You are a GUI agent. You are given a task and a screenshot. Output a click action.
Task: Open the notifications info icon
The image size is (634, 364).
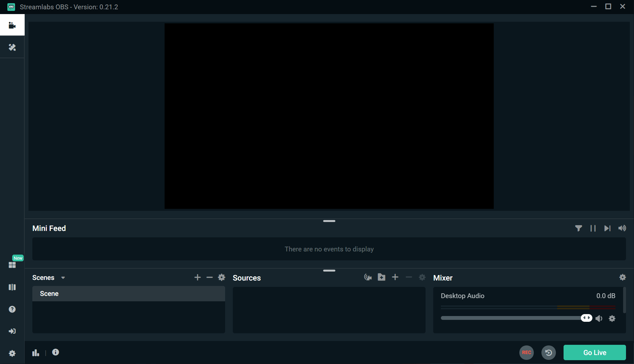55,352
